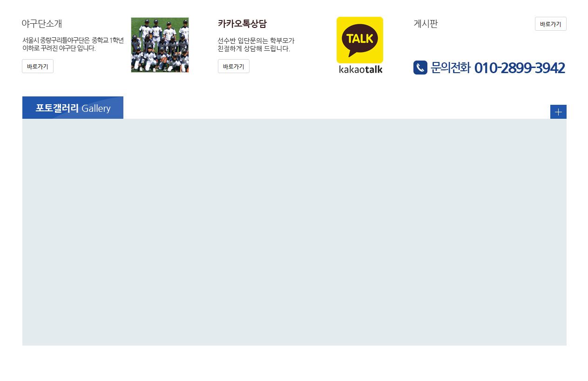Select the 포토갤러리 tab text
Image resolution: width=588 pixels, height=381 pixels.
point(57,108)
